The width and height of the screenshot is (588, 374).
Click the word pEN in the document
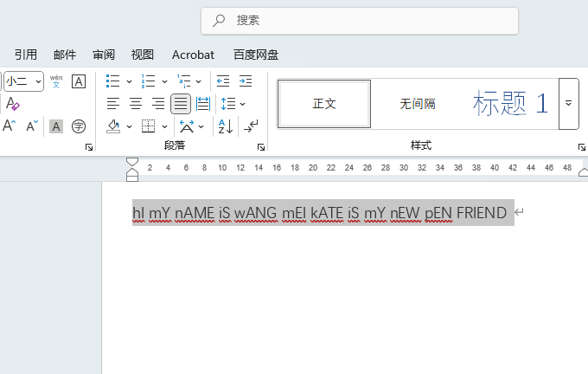click(438, 213)
